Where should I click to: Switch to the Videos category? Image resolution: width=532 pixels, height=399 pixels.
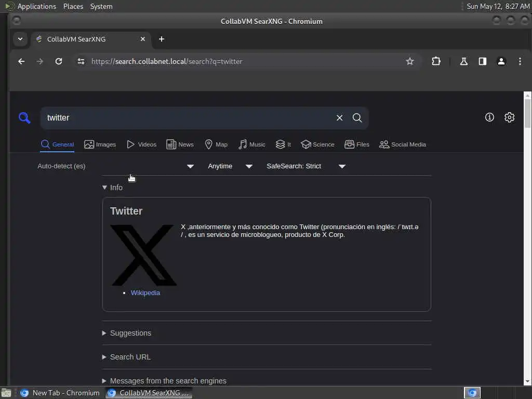coord(141,144)
